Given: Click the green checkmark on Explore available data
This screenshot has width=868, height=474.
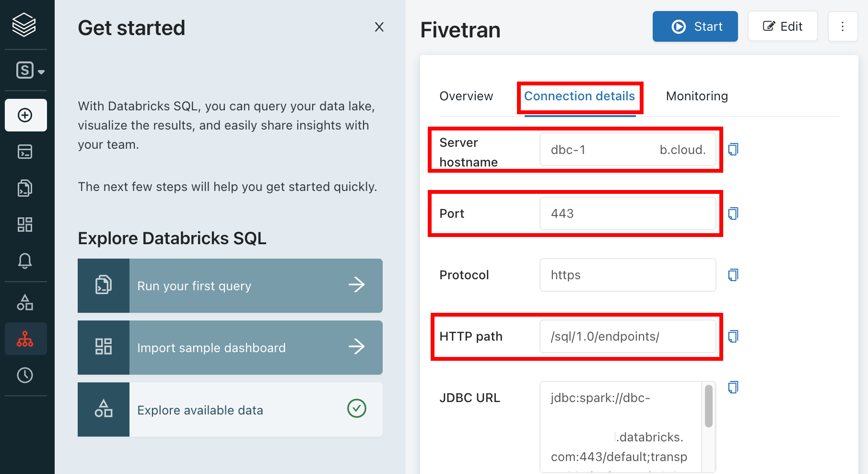Looking at the screenshot, I should click(357, 409).
